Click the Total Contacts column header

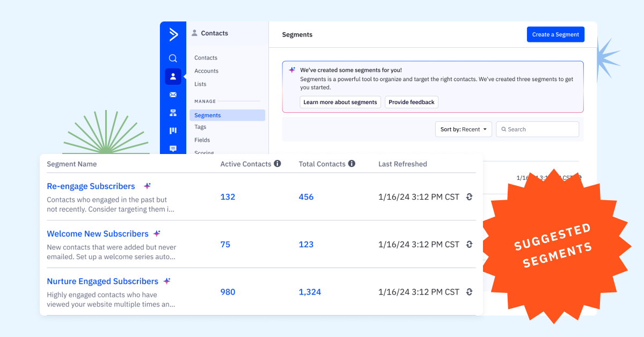click(322, 164)
